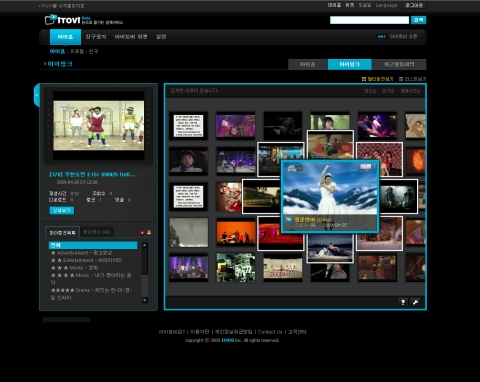
Task: Click the list view icon
Action: tap(401, 79)
